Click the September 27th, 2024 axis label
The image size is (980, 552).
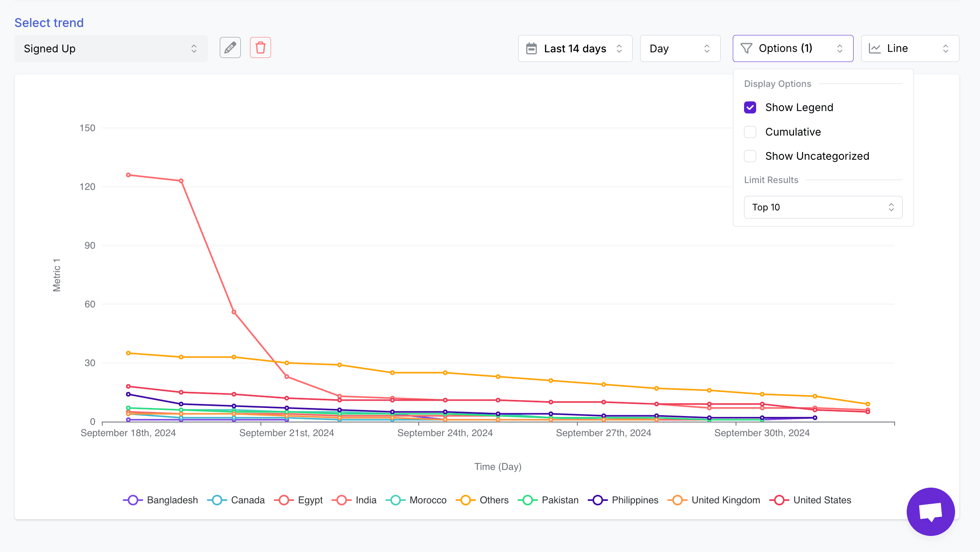pos(604,433)
